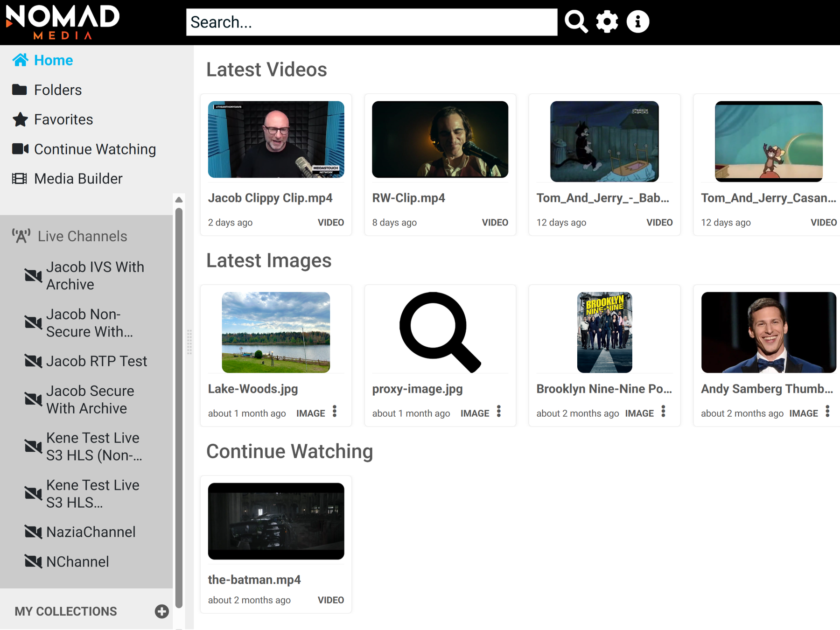The image size is (840, 630).
Task: Open options menu for Lake-Woods.jpg
Action: pos(335,412)
